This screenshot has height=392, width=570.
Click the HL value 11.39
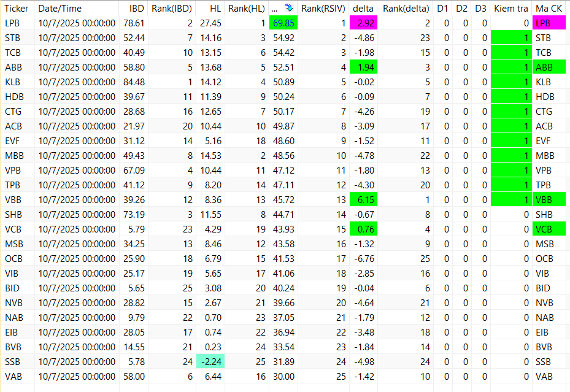tap(211, 97)
